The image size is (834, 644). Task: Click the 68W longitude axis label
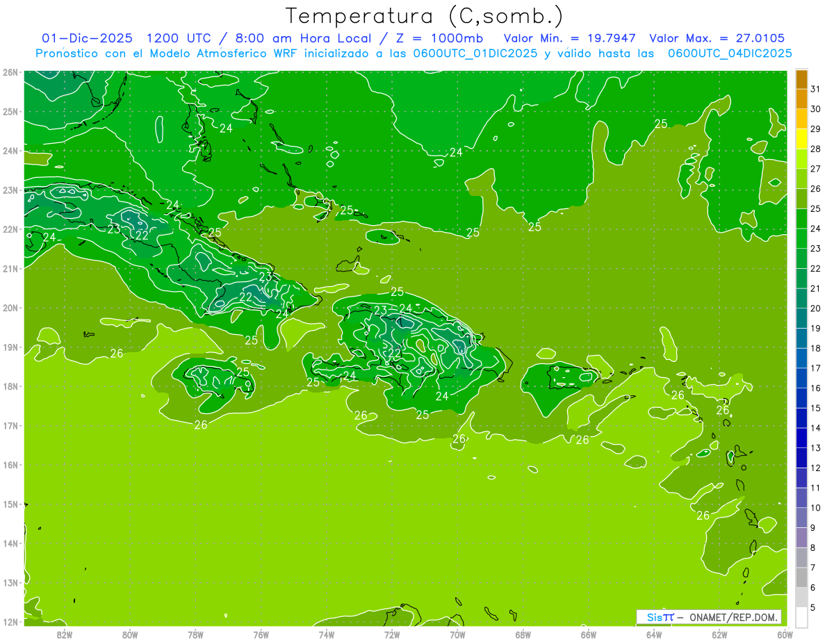coord(523,634)
